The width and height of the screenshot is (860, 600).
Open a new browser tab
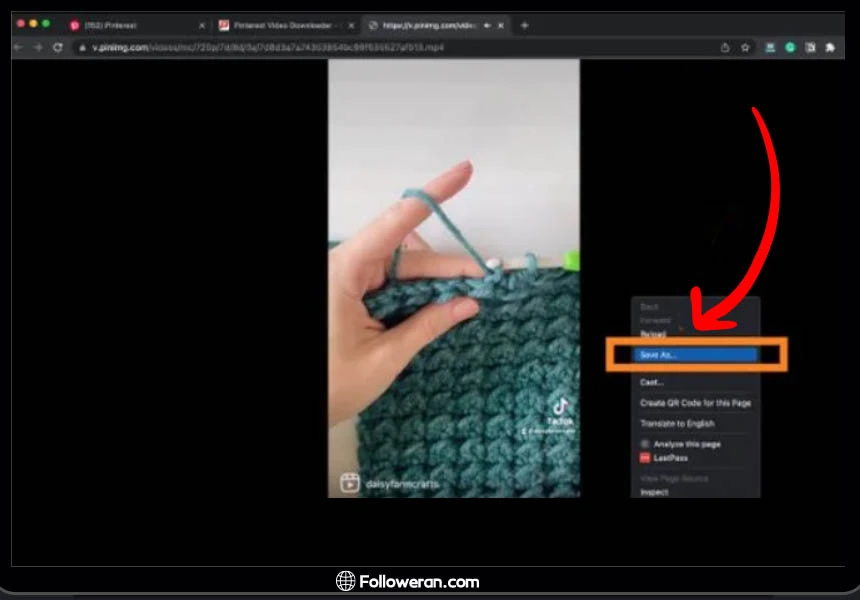click(x=525, y=25)
